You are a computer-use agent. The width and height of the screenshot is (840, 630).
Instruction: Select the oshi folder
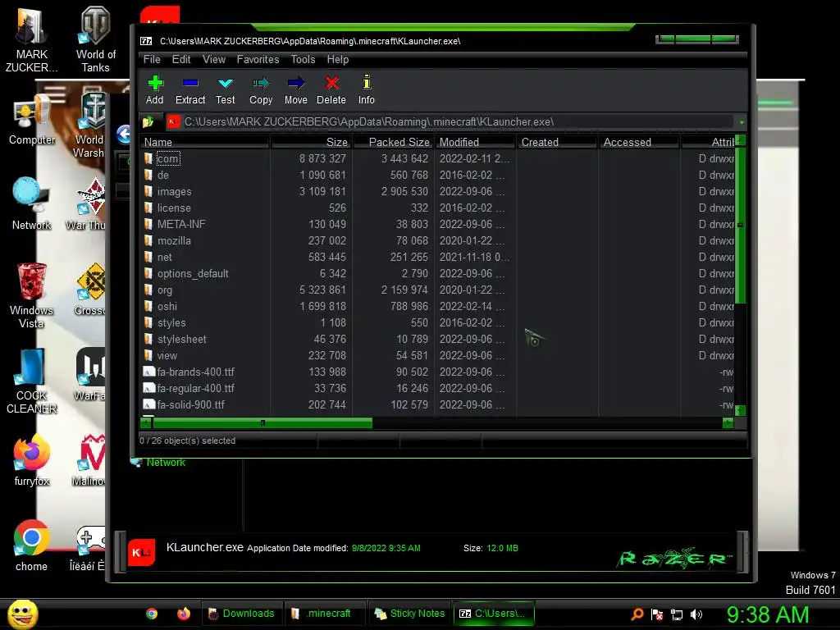click(x=167, y=307)
